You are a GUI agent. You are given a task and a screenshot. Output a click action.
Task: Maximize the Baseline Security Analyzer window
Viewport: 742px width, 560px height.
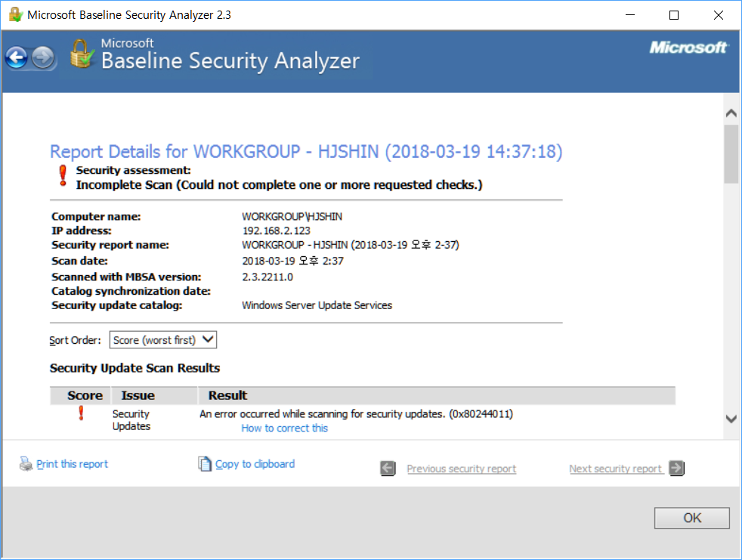674,15
